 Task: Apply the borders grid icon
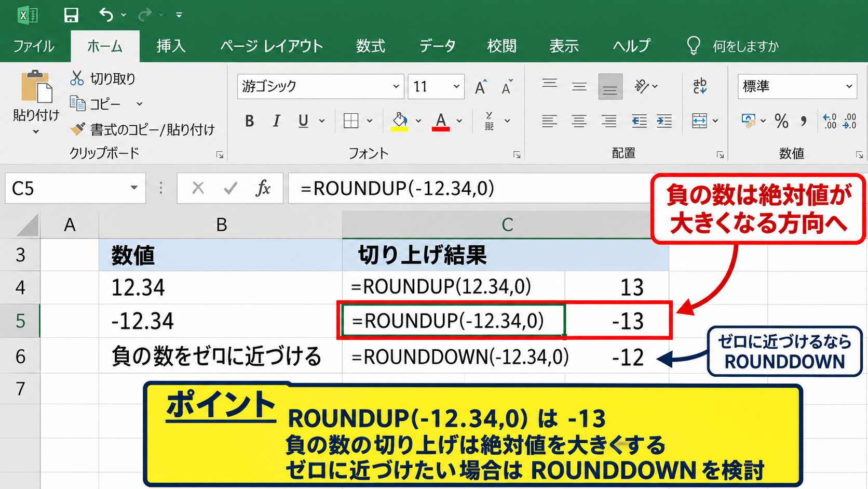351,121
